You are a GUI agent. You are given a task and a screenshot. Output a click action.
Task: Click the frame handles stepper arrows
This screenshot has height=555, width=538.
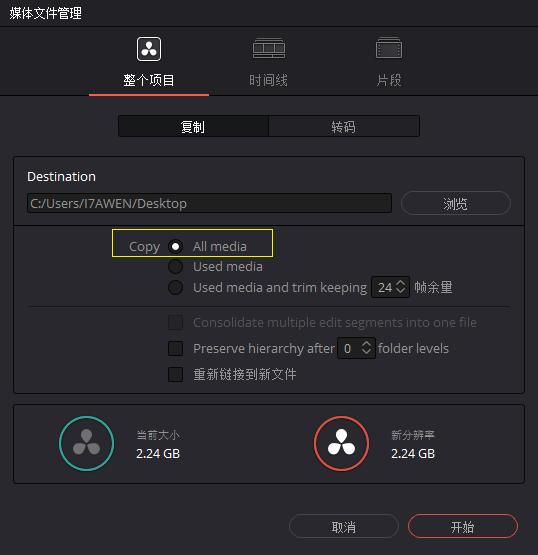(401, 287)
